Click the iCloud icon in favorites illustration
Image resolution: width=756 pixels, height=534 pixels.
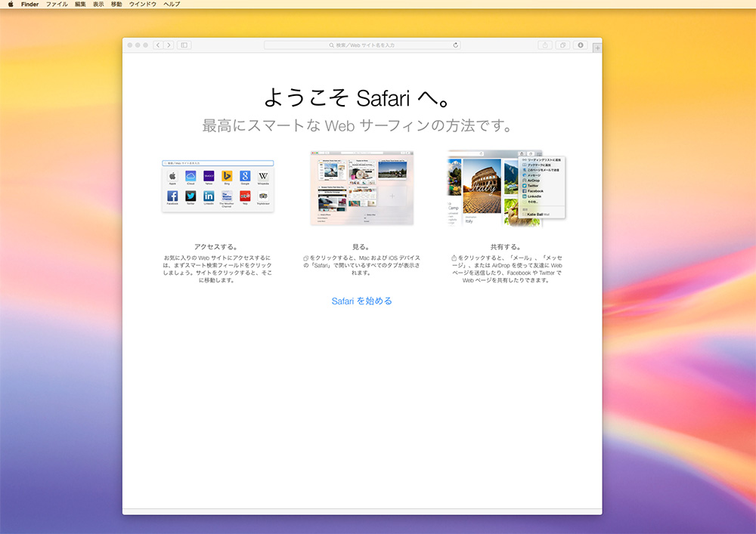click(191, 176)
